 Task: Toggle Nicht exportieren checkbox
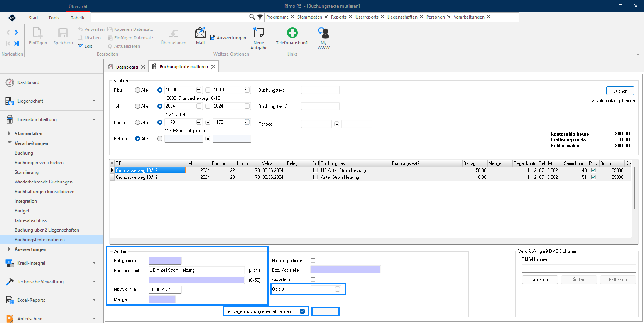[x=313, y=261]
